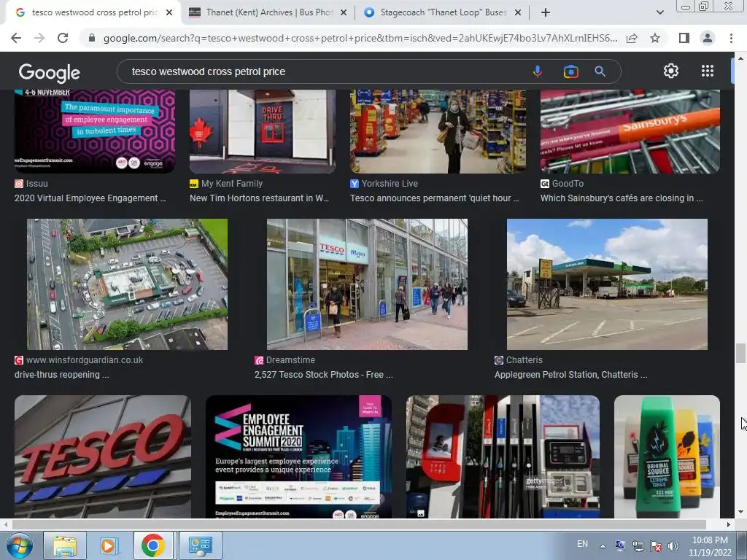Open Tesco Metro storefront image
The width and height of the screenshot is (747, 560).
click(367, 284)
